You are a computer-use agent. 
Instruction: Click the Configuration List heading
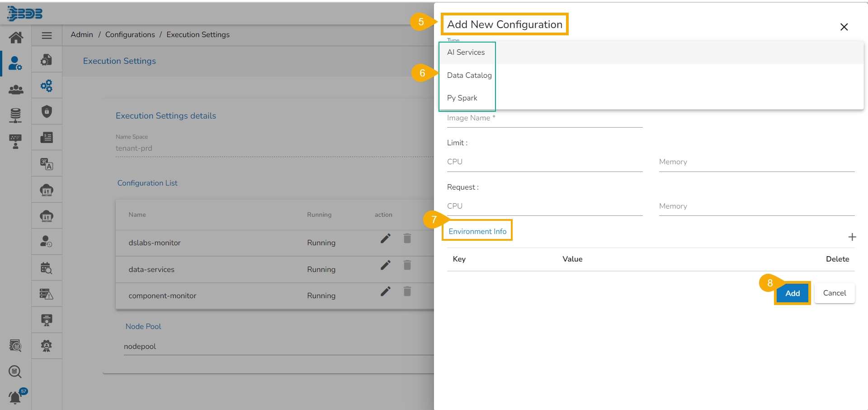tap(147, 183)
